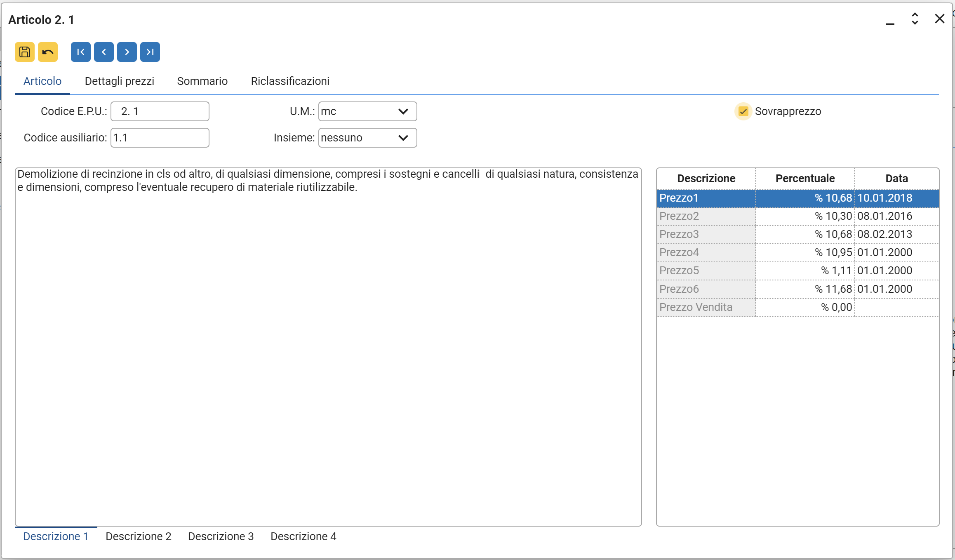Switch to Descrizione 2 tab

coord(138,536)
